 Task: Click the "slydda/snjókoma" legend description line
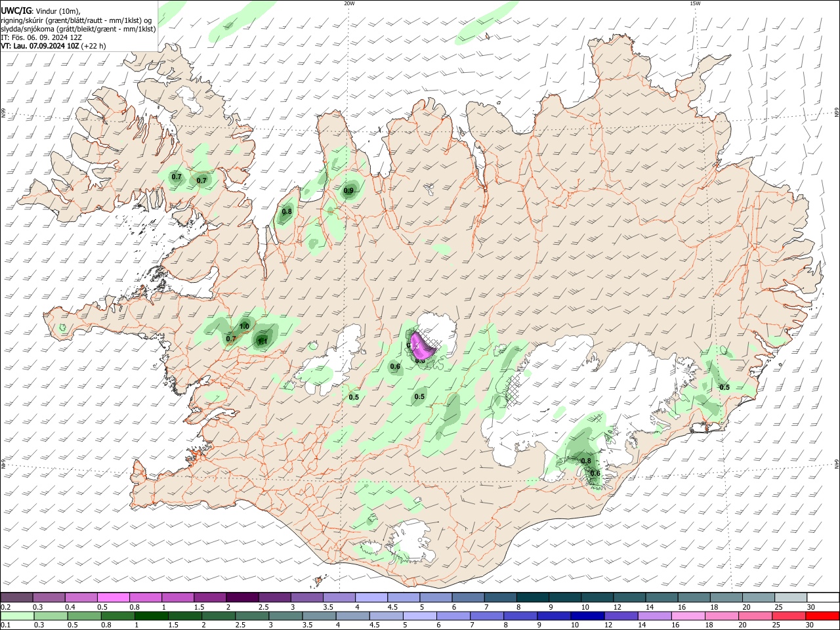(78, 29)
